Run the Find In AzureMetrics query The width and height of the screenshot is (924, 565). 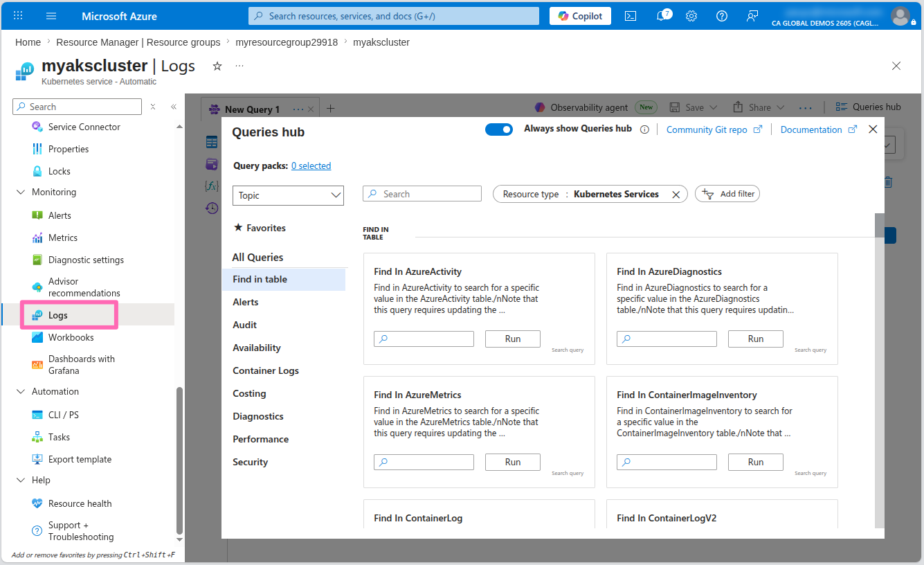coord(513,463)
